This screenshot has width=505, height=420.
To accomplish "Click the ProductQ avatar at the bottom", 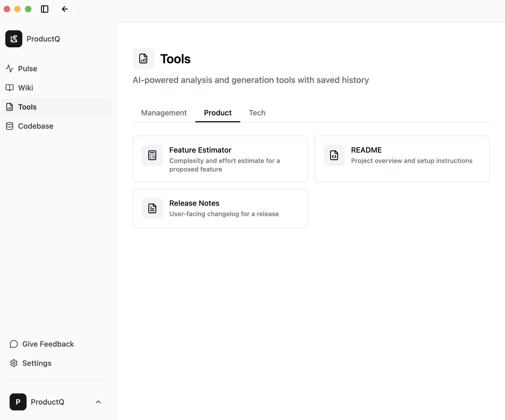I will [18, 402].
